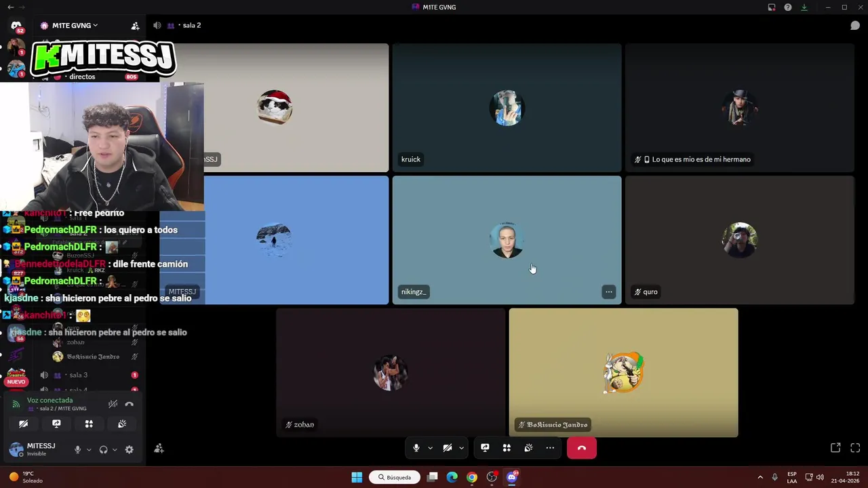The width and height of the screenshot is (868, 488).
Task: Open microphone options arrow in the call bar
Action: point(430,448)
